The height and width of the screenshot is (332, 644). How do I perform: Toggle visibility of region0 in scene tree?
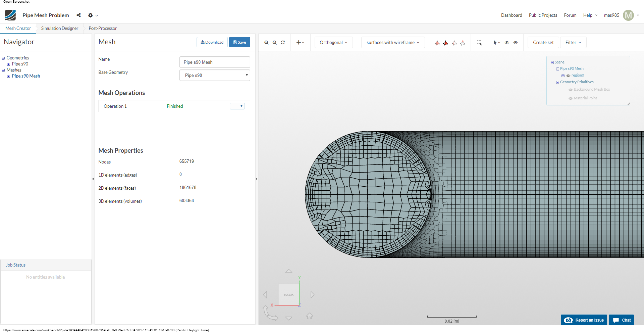coord(568,76)
